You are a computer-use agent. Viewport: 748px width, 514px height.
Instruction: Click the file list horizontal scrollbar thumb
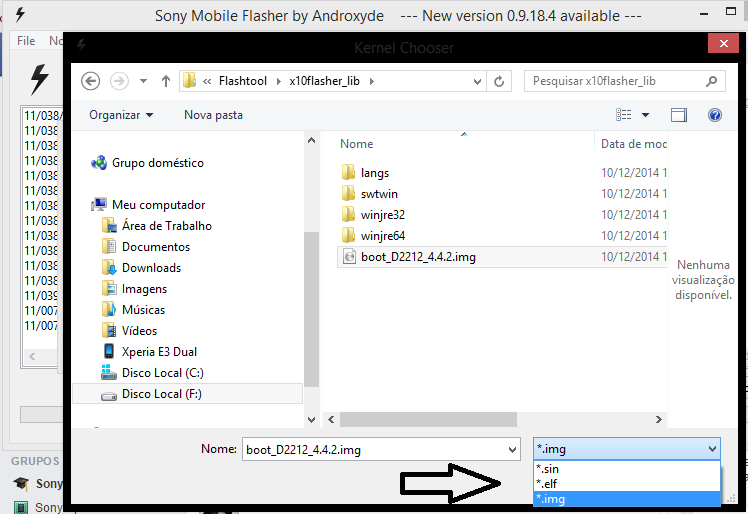428,420
